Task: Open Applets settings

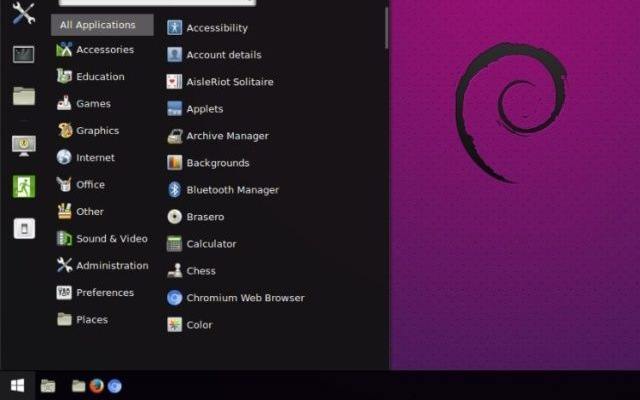Action: pos(195,109)
